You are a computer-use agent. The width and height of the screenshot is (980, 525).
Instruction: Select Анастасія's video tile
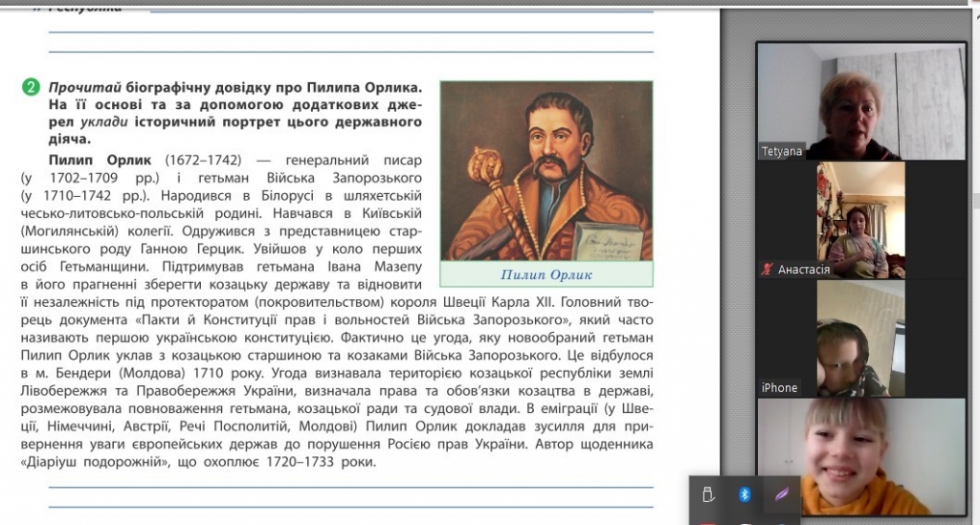point(861,220)
